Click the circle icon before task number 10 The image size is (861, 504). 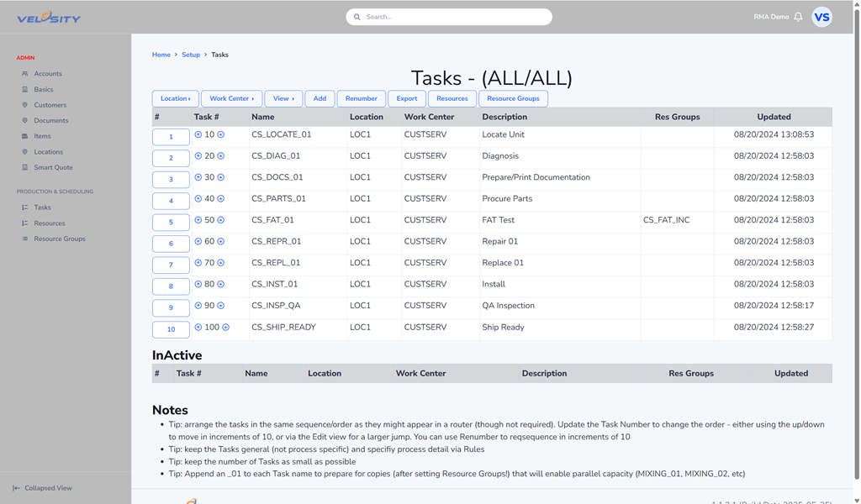pyautogui.click(x=198, y=134)
